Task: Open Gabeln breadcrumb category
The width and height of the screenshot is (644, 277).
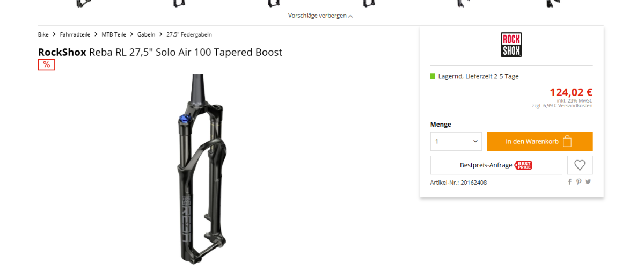Action: [x=146, y=34]
